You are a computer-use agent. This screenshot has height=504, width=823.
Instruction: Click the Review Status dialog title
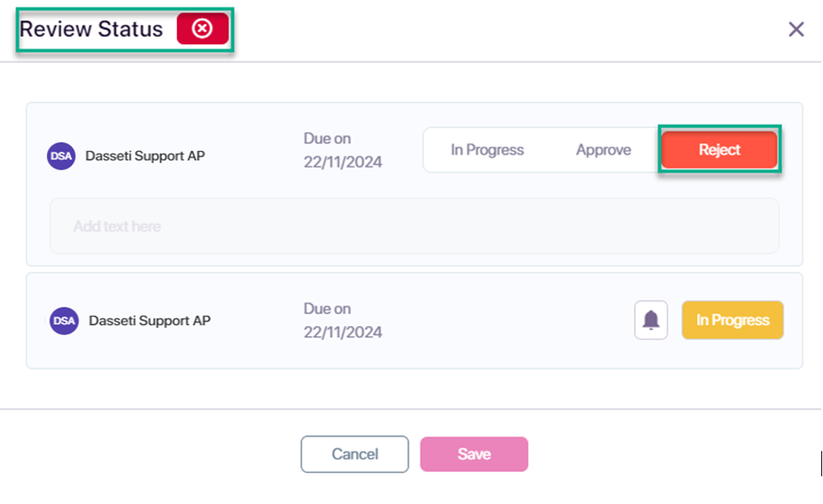[x=91, y=29]
